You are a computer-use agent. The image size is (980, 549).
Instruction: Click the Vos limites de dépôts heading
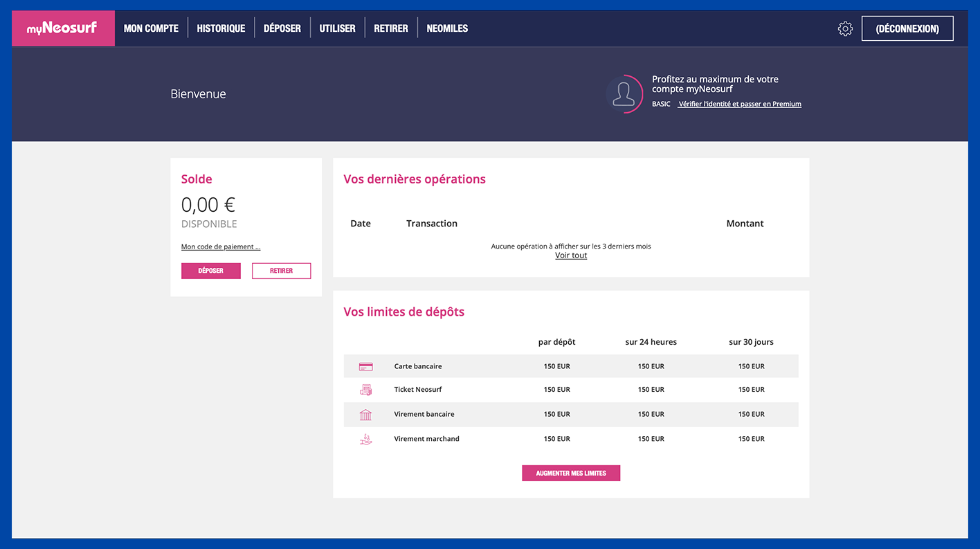click(x=404, y=312)
